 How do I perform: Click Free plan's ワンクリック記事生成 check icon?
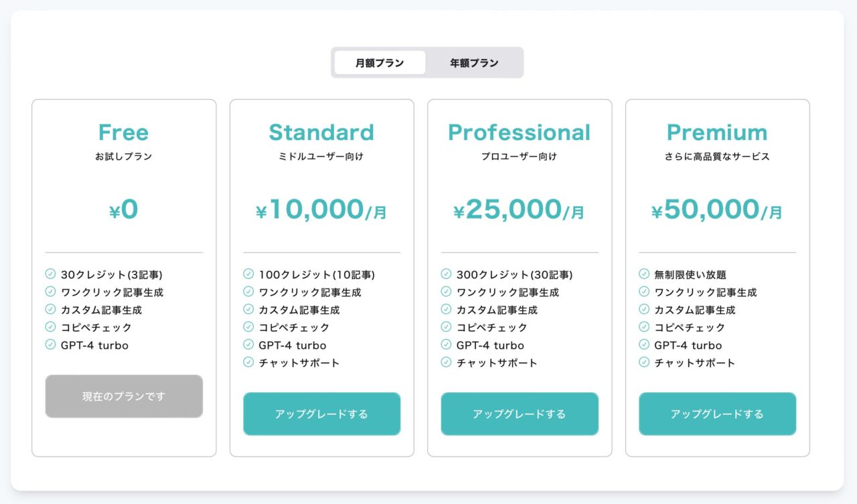(50, 292)
